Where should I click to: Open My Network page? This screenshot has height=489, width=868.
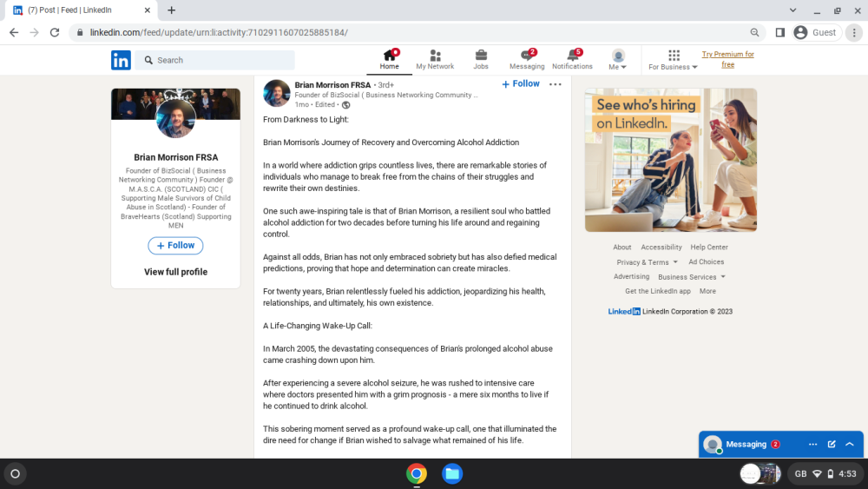(435, 60)
